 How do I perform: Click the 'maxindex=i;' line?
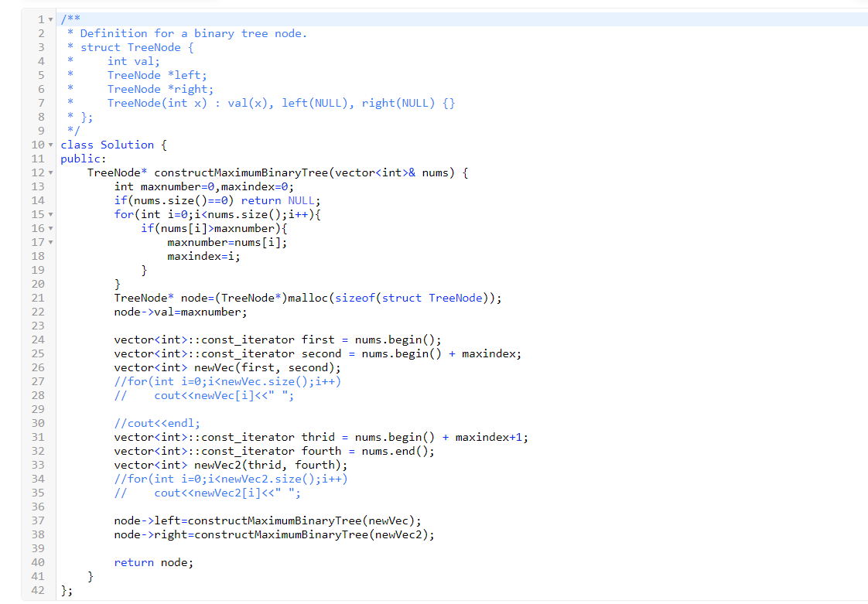(x=203, y=256)
